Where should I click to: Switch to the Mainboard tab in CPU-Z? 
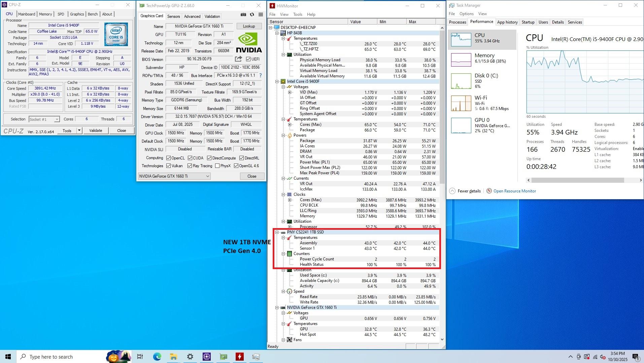[x=27, y=14]
